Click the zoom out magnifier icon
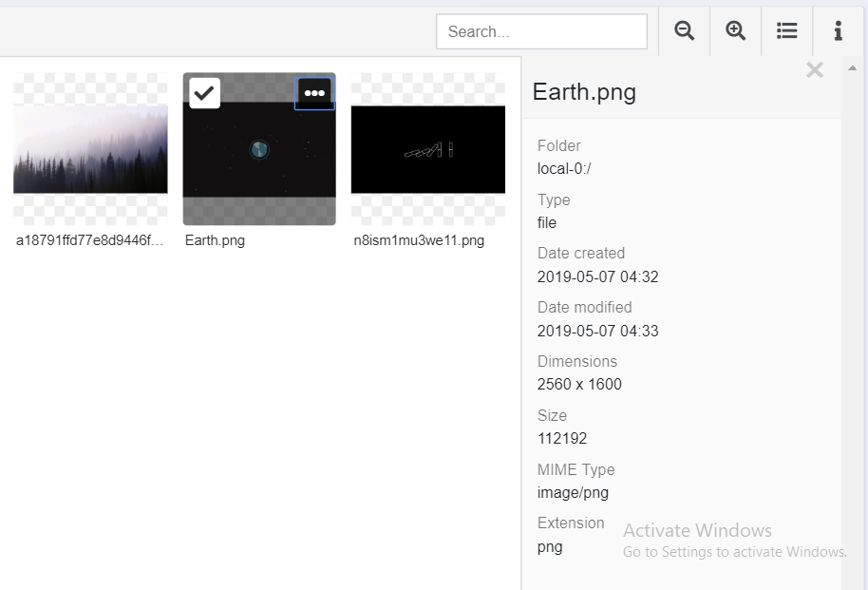868x590 pixels. (x=684, y=31)
